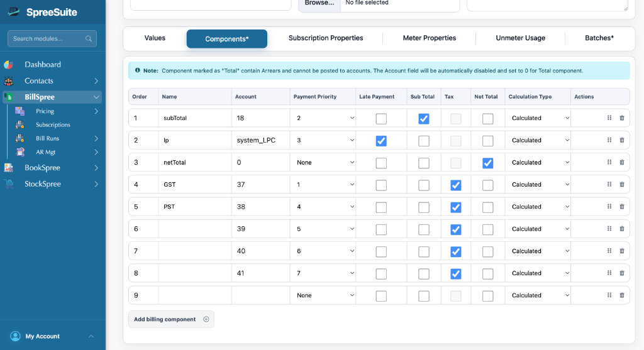Viewport: 644px width, 350px height.
Task: Click the drag handle on row 6
Action: (x=609, y=229)
